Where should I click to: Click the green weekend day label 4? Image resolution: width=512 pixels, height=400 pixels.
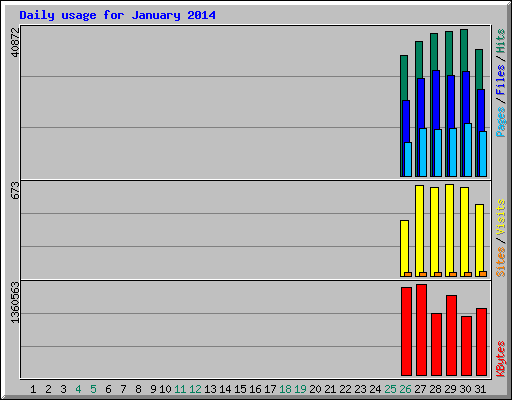coord(78,389)
